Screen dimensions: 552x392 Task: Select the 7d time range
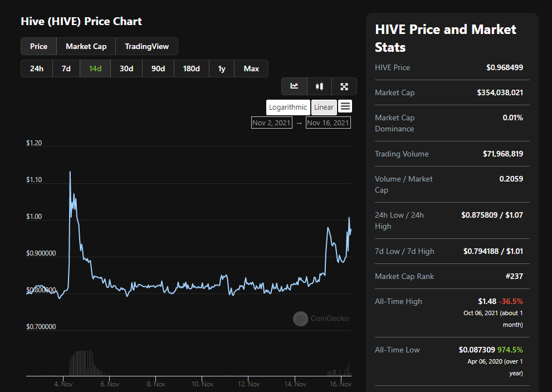click(x=66, y=68)
